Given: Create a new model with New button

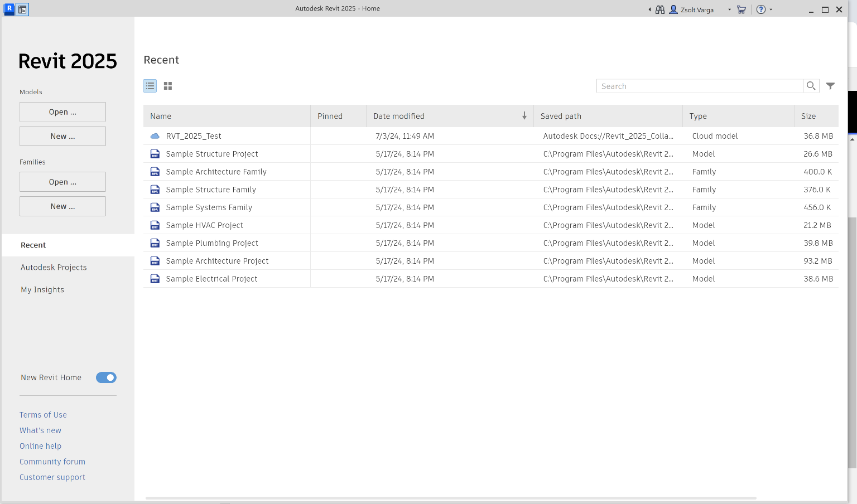Looking at the screenshot, I should click(x=62, y=135).
